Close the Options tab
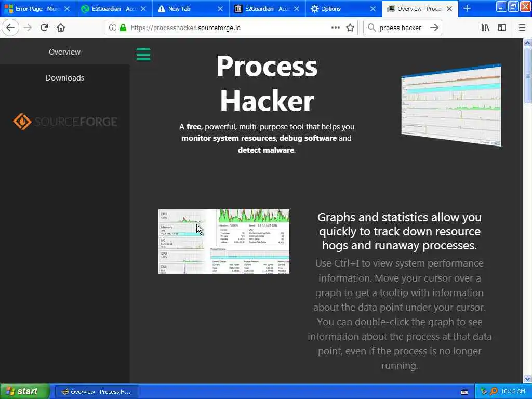 click(373, 9)
